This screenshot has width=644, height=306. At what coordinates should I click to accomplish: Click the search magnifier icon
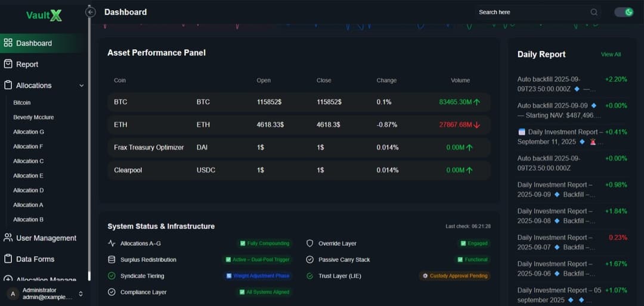pyautogui.click(x=594, y=13)
